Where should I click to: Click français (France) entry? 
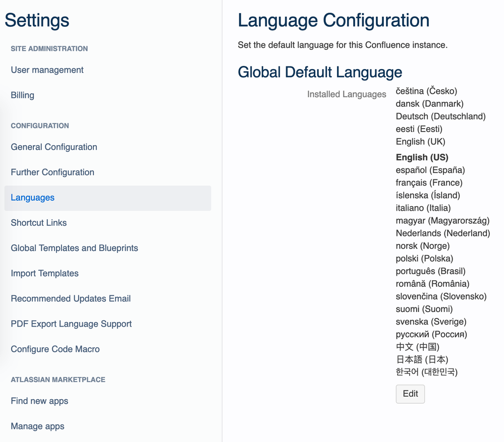tap(429, 182)
